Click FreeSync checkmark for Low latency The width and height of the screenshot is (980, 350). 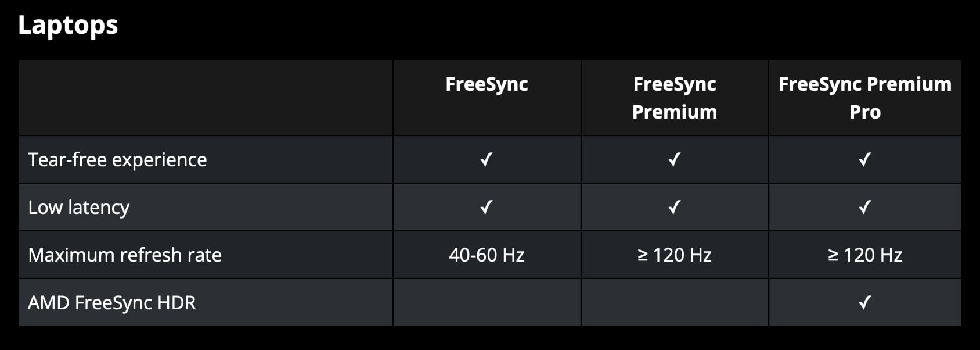tap(487, 207)
